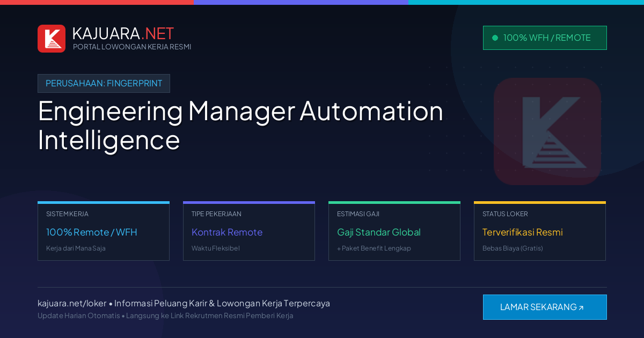Image resolution: width=644 pixels, height=338 pixels.
Task: Open the Tipe Pekerjaan card
Action: click(249, 231)
